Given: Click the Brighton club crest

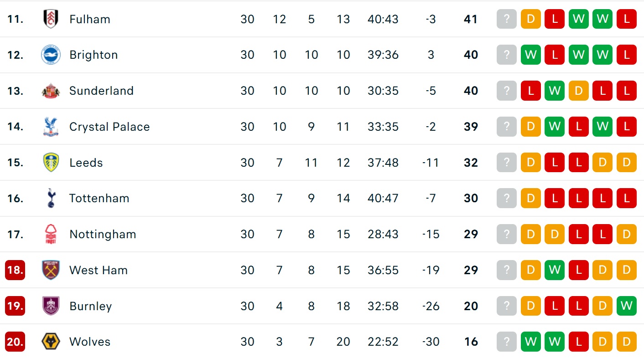Looking at the screenshot, I should (x=51, y=55).
